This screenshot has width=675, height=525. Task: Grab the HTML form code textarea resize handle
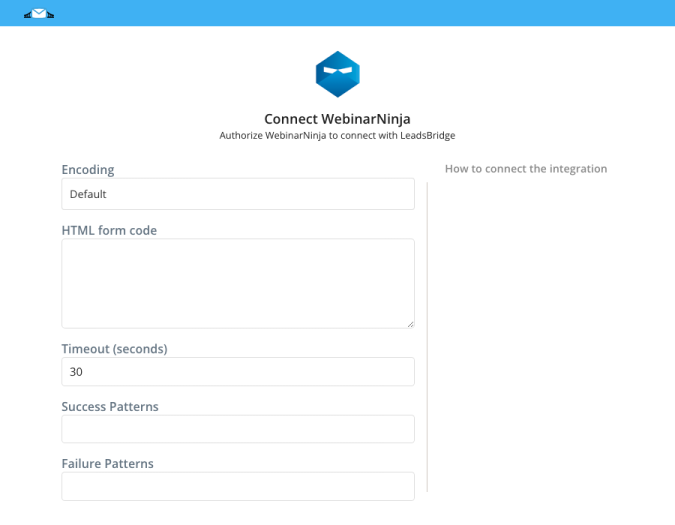click(411, 324)
